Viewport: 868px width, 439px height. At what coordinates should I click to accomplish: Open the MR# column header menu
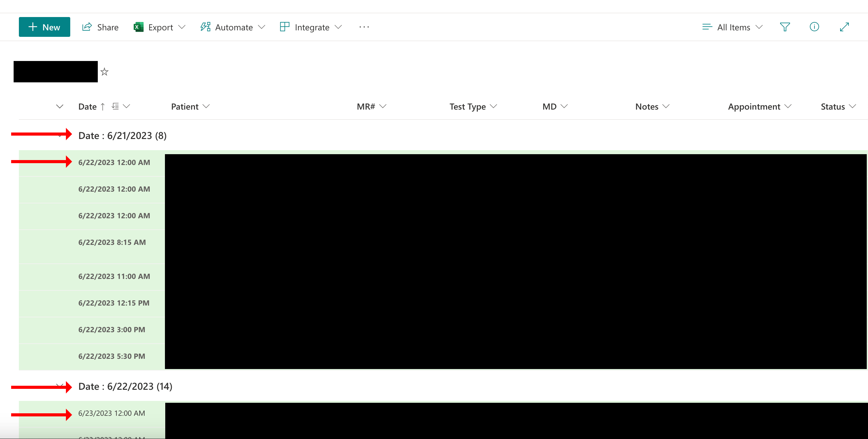[371, 106]
